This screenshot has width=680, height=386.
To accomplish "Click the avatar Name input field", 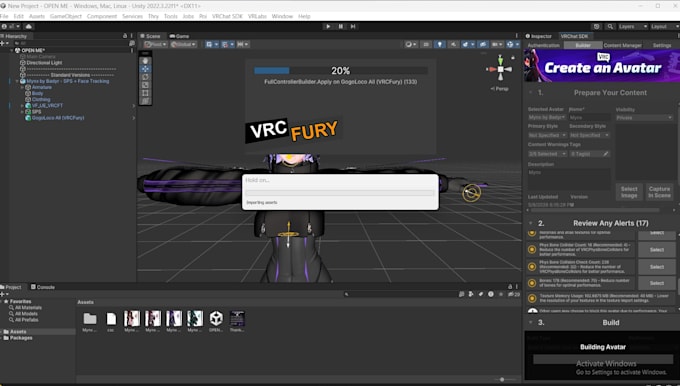I will click(x=590, y=118).
